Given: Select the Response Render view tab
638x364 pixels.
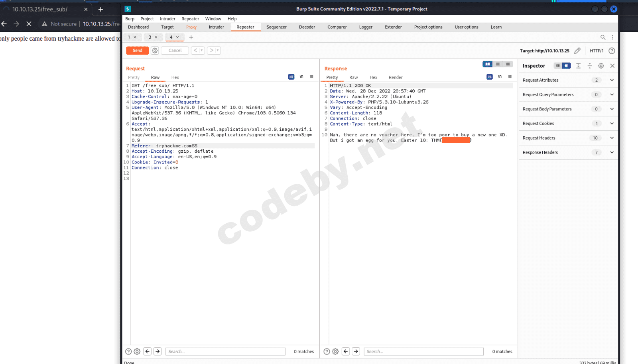Looking at the screenshot, I should 396,77.
